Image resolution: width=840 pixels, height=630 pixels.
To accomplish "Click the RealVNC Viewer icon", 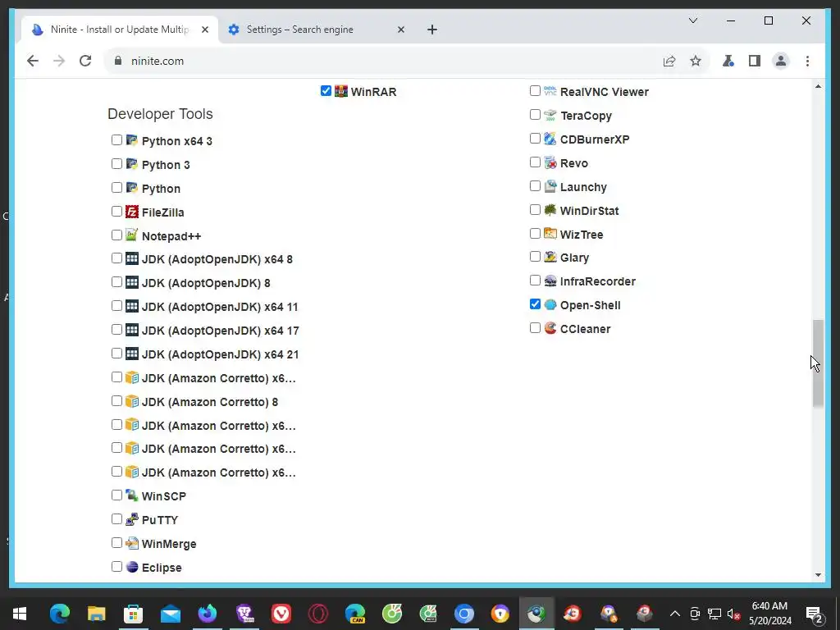I will pos(550,91).
